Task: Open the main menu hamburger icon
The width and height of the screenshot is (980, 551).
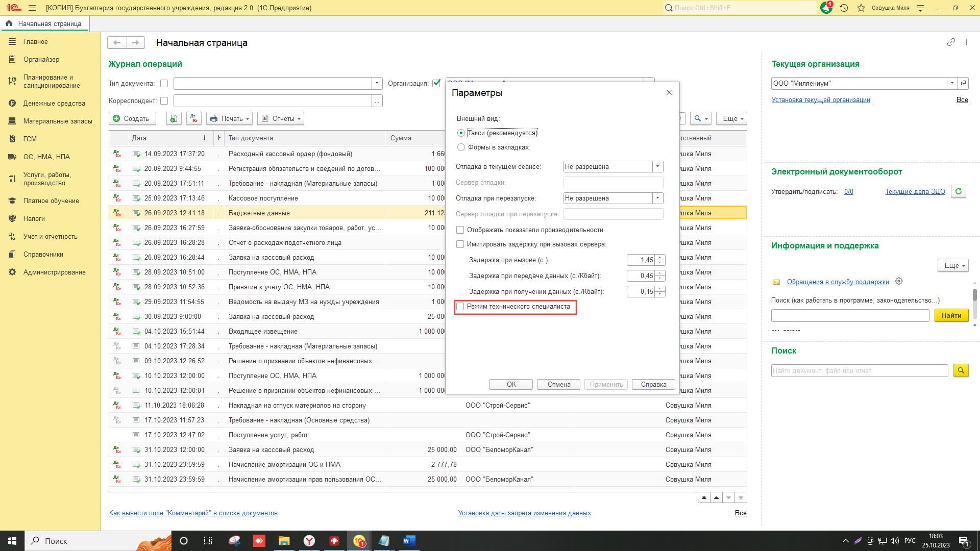Action: [32, 8]
